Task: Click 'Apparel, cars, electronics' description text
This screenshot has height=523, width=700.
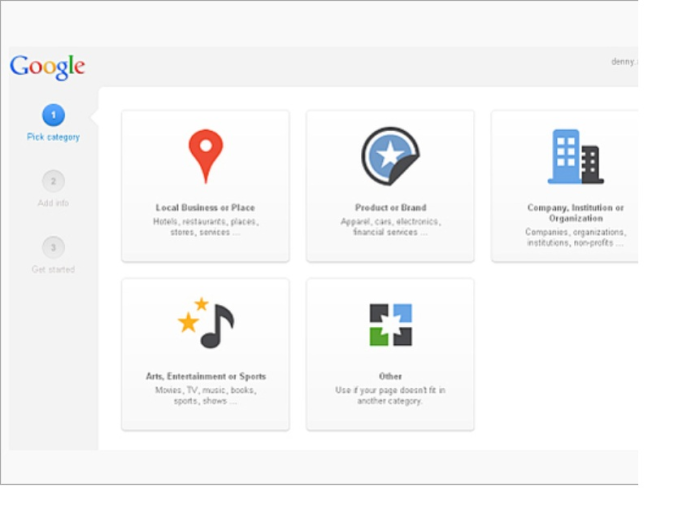Action: coord(391,227)
